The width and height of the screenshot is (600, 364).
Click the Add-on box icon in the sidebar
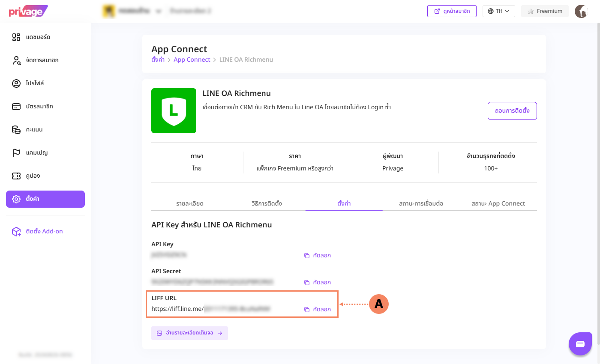pos(16,232)
